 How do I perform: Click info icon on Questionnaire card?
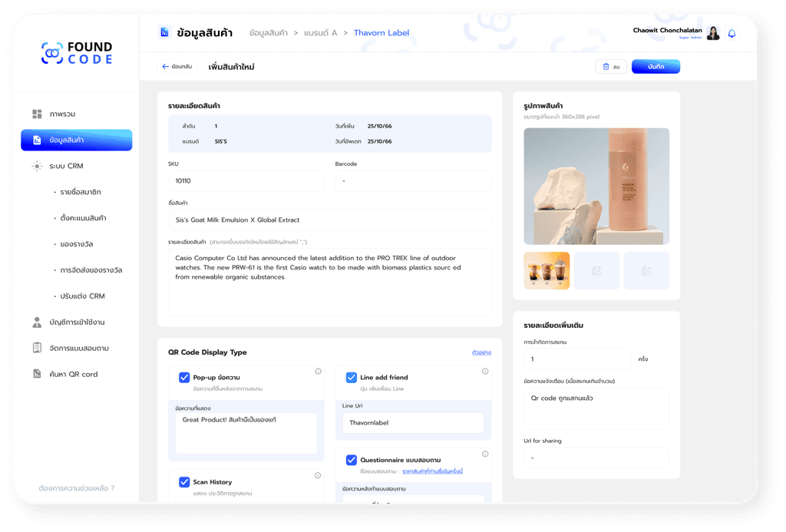[x=485, y=454]
